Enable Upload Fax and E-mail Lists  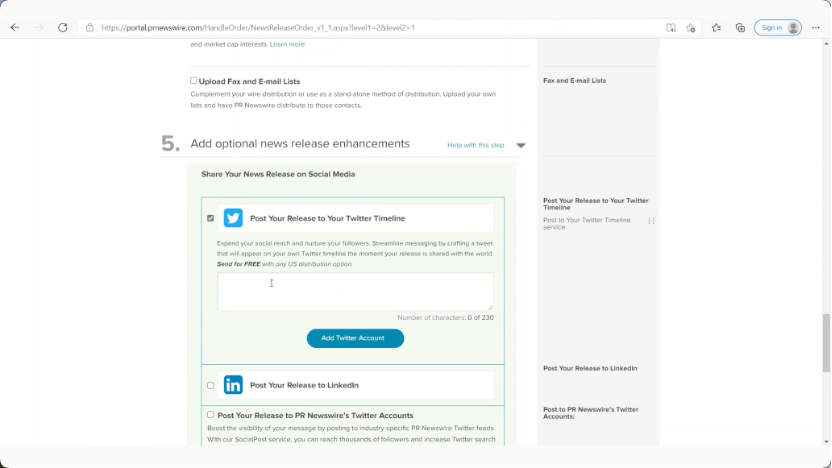click(x=194, y=81)
